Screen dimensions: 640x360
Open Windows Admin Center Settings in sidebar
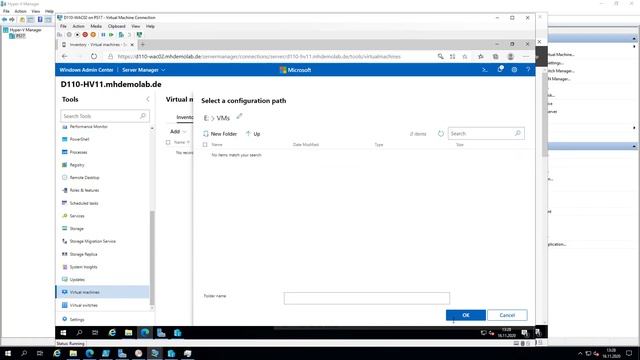point(76,319)
